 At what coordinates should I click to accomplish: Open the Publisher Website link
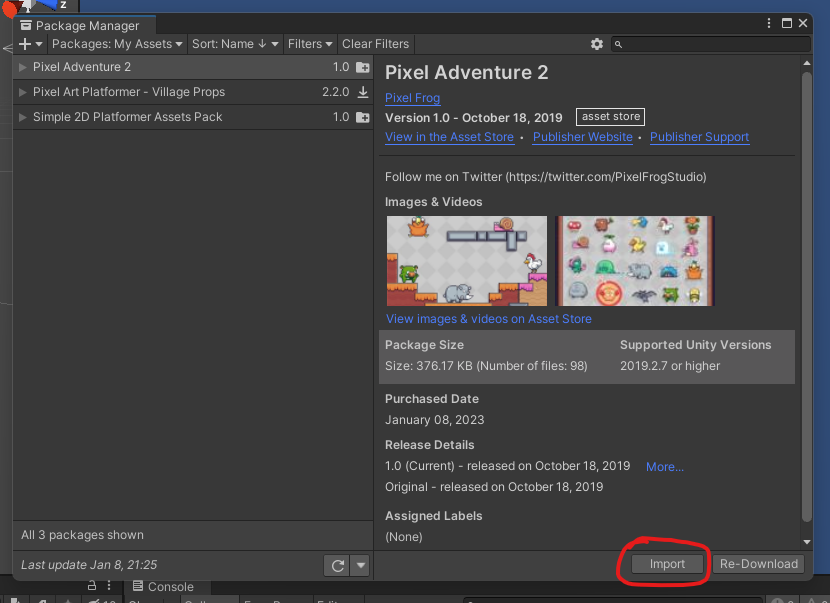click(x=582, y=137)
